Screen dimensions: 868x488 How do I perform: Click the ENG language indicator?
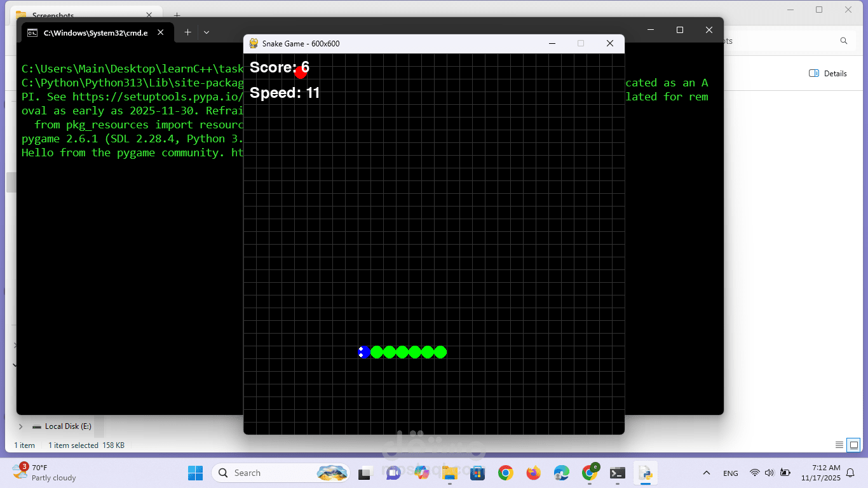[x=729, y=473]
